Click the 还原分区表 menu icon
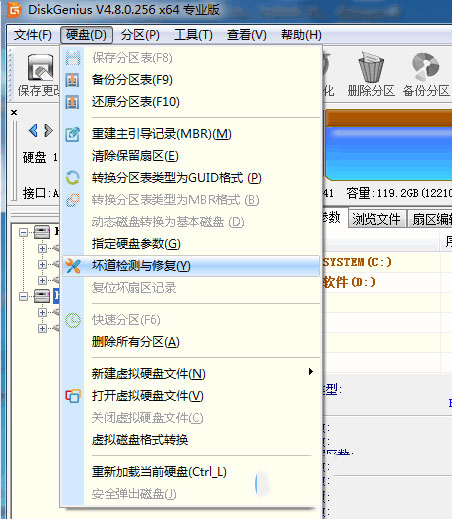This screenshot has height=519, width=452. (72, 102)
